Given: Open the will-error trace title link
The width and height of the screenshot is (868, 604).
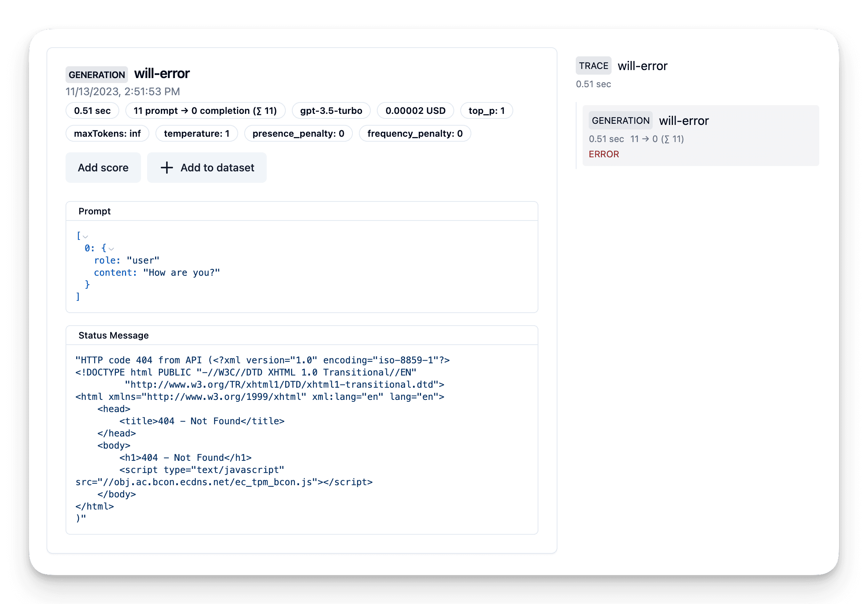Looking at the screenshot, I should pos(642,66).
